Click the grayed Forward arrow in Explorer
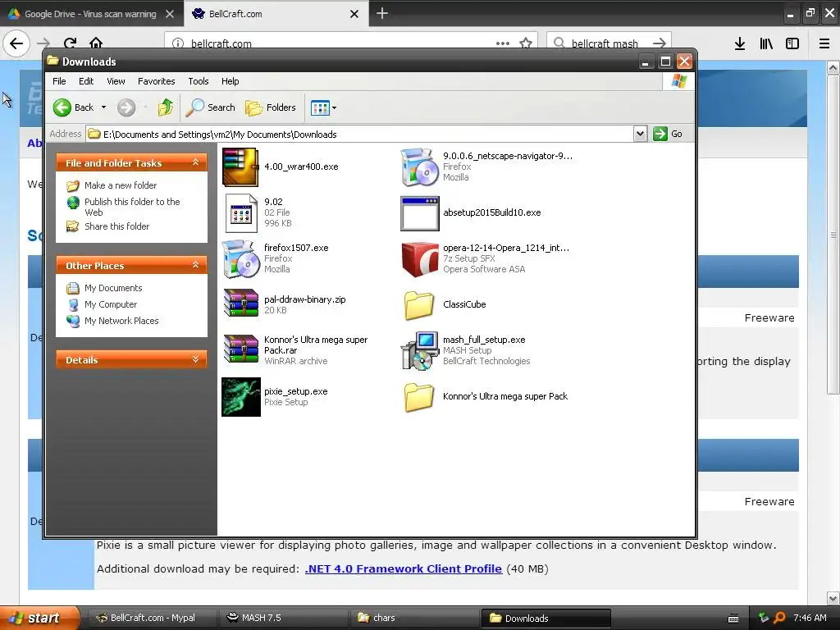The width and height of the screenshot is (840, 630). [x=126, y=107]
